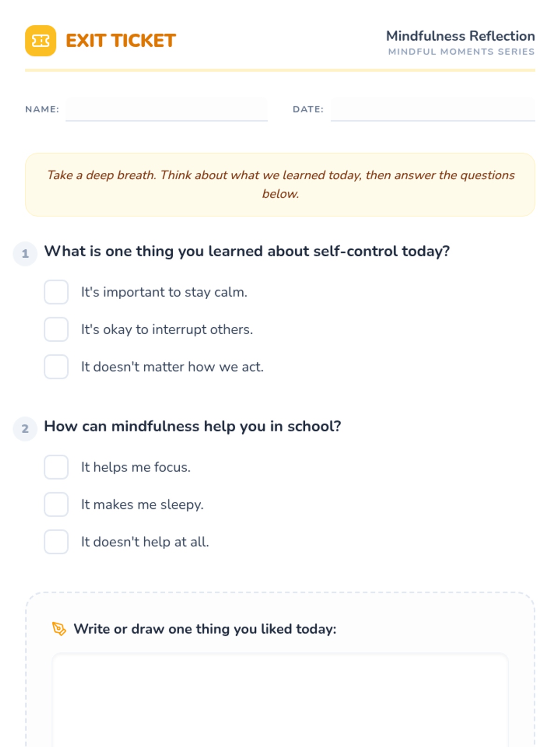Check the "It helps me focus." option
560x747 pixels.
tap(56, 467)
